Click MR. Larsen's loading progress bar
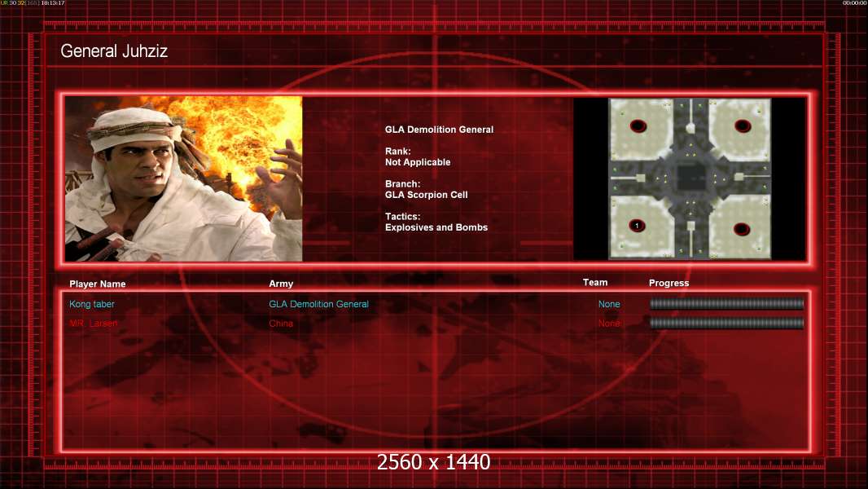 click(x=727, y=324)
